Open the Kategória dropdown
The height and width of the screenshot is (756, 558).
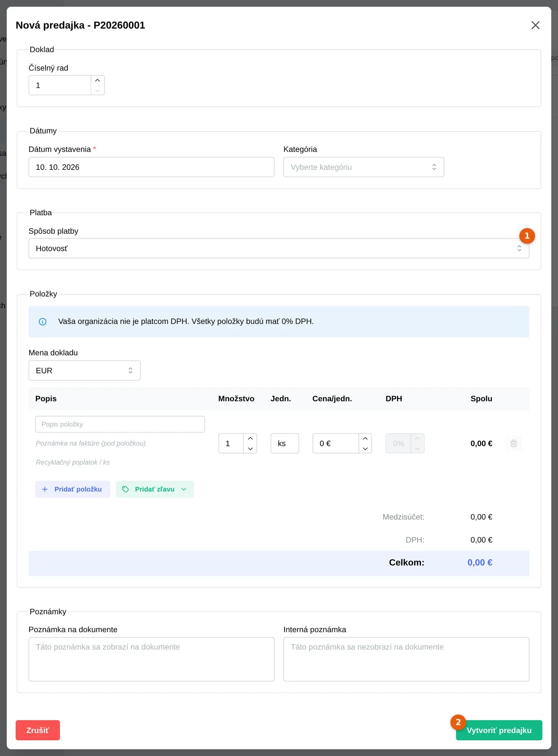[x=363, y=167]
